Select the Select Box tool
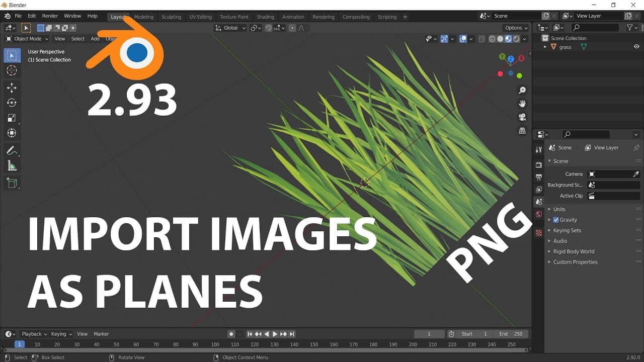The height and width of the screenshot is (362, 644). (x=12, y=55)
